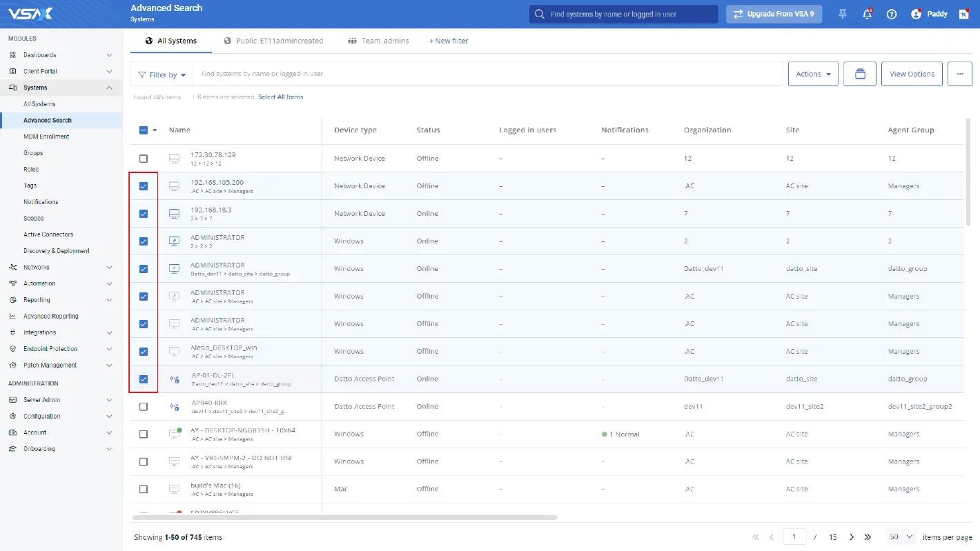Tick the AP840-KRK row checkbox
The image size is (980, 551).
[144, 407]
